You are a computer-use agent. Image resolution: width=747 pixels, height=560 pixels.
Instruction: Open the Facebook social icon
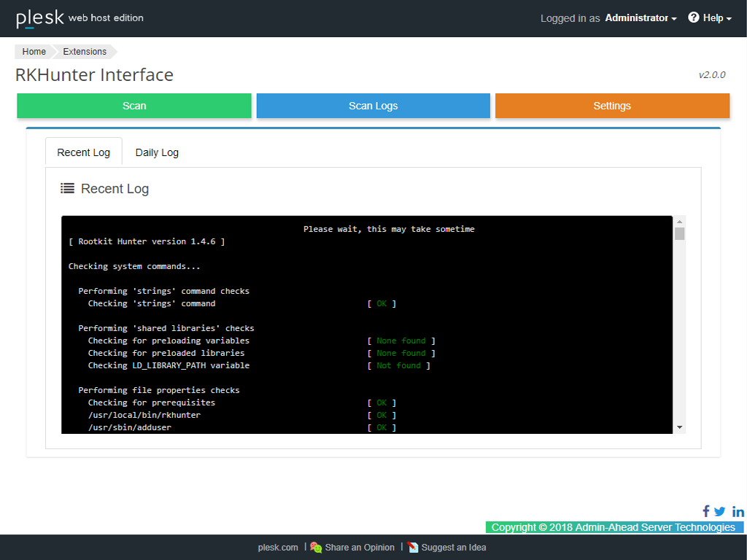(x=706, y=511)
